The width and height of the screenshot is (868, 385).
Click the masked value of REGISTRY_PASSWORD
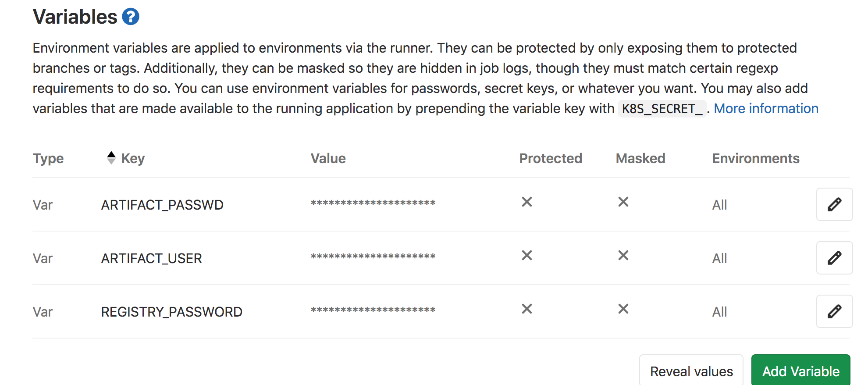[x=373, y=310]
